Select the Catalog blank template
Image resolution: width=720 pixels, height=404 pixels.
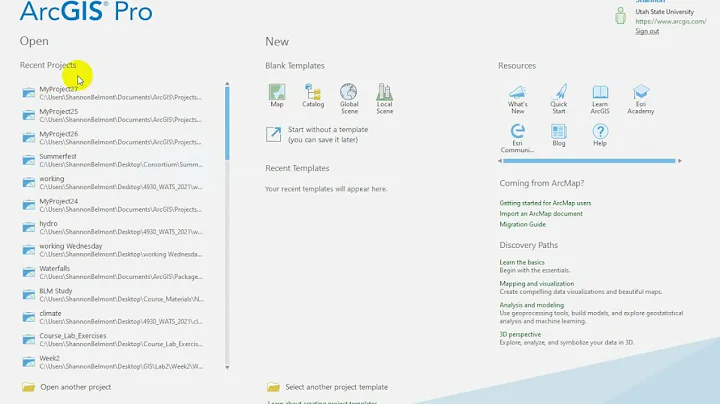coord(313,95)
